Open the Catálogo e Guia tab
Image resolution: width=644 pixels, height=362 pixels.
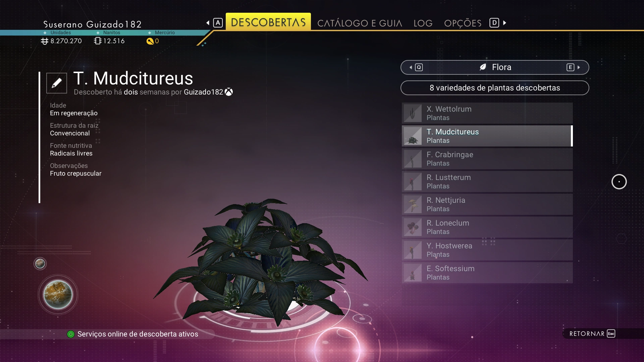pos(360,23)
